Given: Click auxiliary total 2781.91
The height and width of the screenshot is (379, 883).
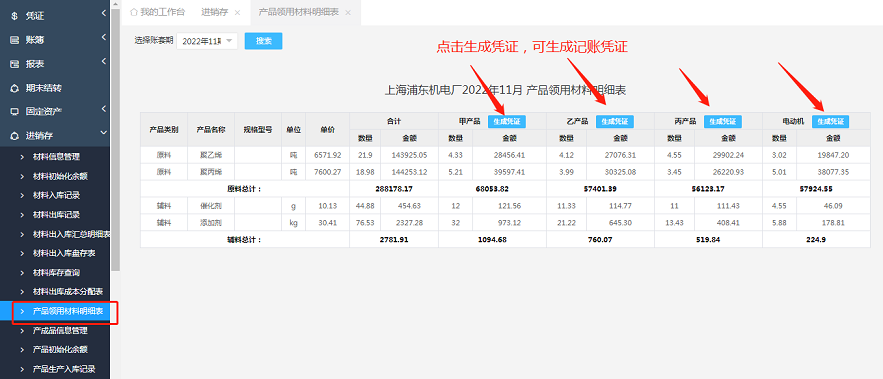Looking at the screenshot, I should coord(394,239).
